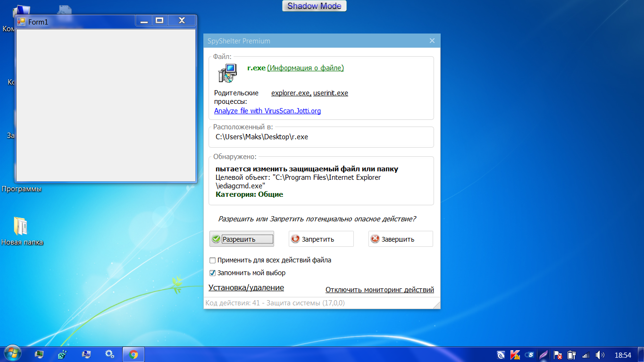Click the taskbar clock showing 18:54
This screenshot has width=644, height=362.
click(623, 354)
